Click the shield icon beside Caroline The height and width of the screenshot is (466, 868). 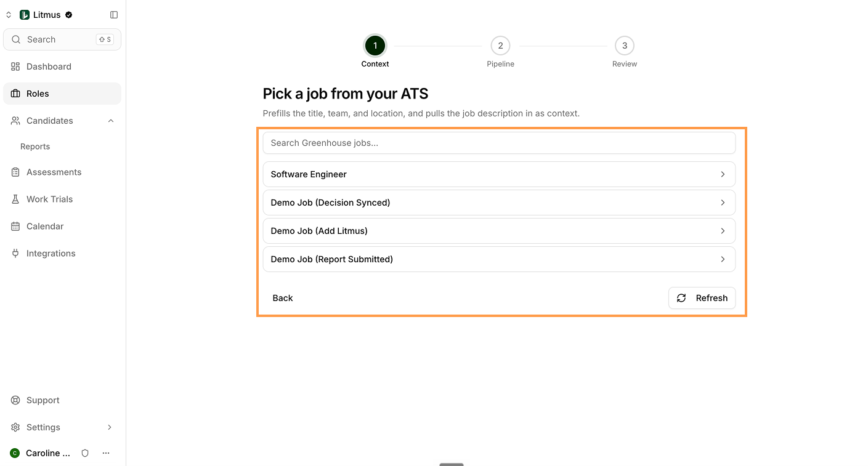[85, 453]
